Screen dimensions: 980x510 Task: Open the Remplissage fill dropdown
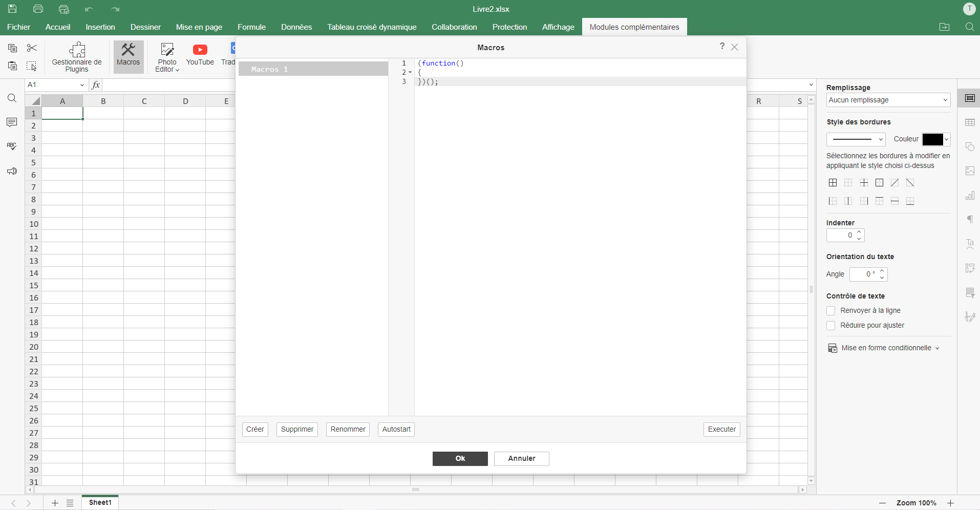point(888,100)
